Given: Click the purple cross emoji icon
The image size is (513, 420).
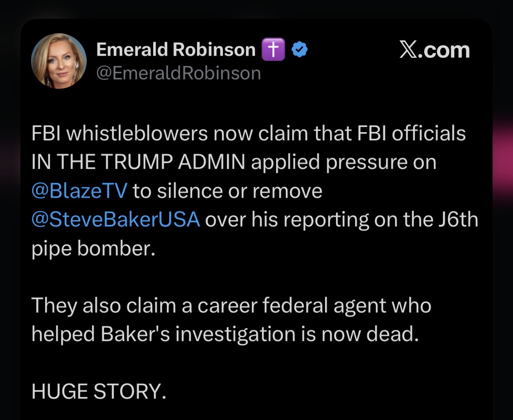Looking at the screenshot, I should pos(274,50).
